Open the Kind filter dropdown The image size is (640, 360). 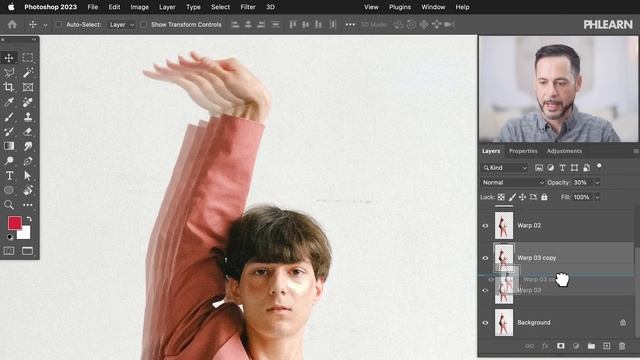pos(505,168)
